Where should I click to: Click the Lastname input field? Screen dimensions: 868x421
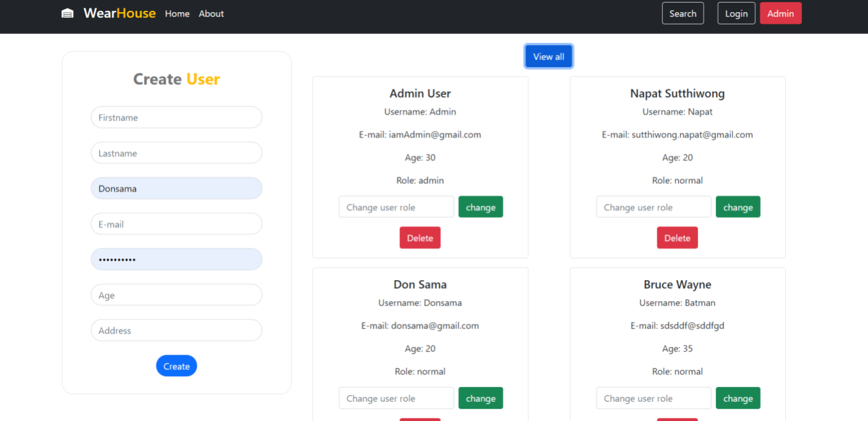point(176,153)
